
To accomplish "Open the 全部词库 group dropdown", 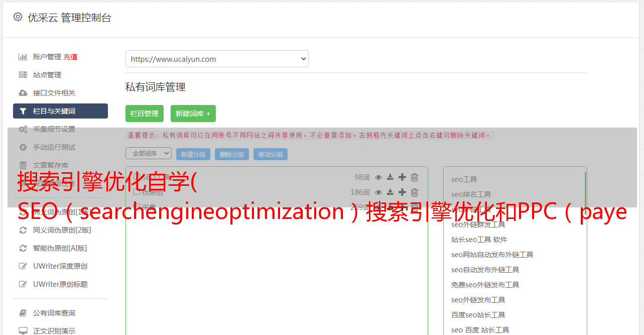I will 149,153.
